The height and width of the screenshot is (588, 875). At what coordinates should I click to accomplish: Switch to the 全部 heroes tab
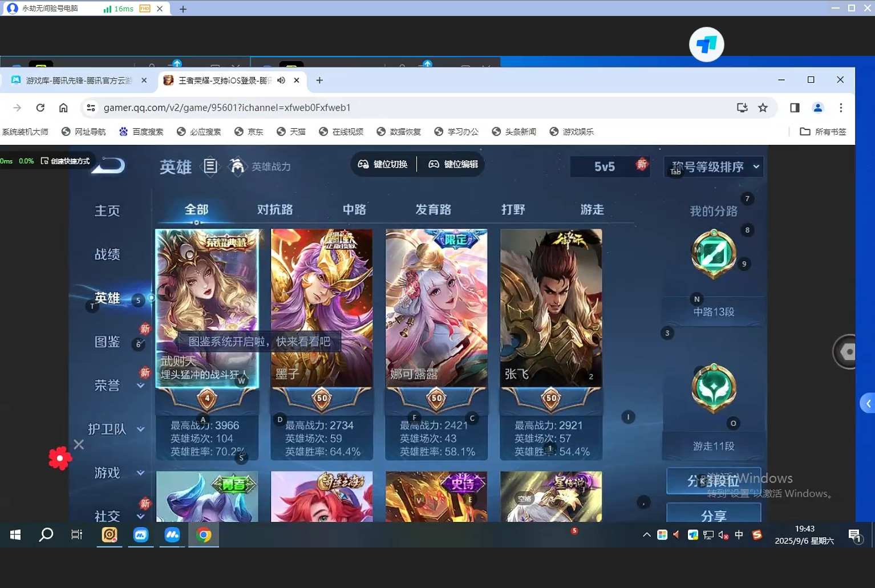point(196,209)
